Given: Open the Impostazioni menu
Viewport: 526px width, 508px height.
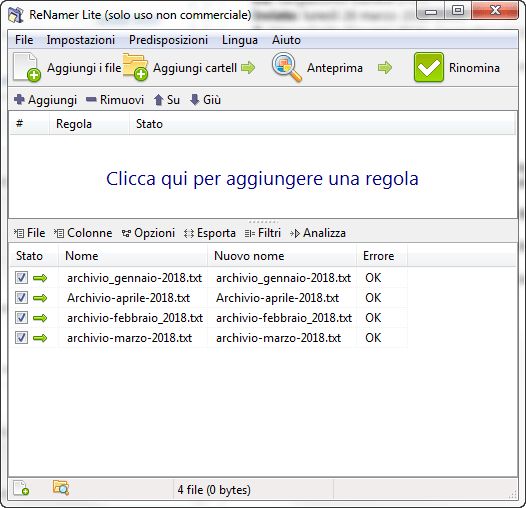Looking at the screenshot, I should [x=81, y=40].
